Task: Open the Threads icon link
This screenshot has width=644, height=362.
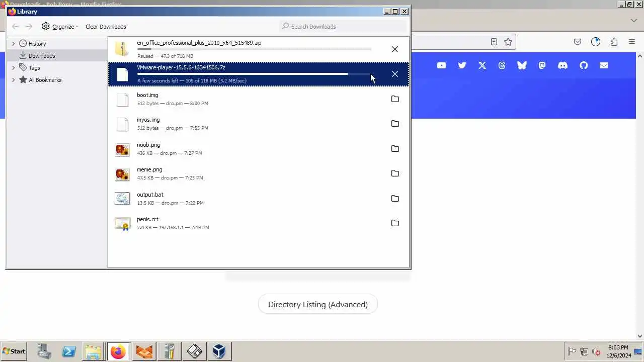Action: (x=502, y=65)
